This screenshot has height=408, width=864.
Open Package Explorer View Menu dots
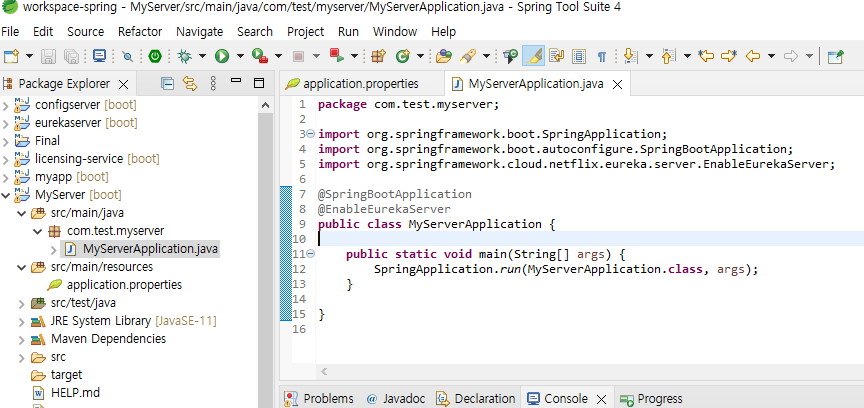tap(214, 84)
